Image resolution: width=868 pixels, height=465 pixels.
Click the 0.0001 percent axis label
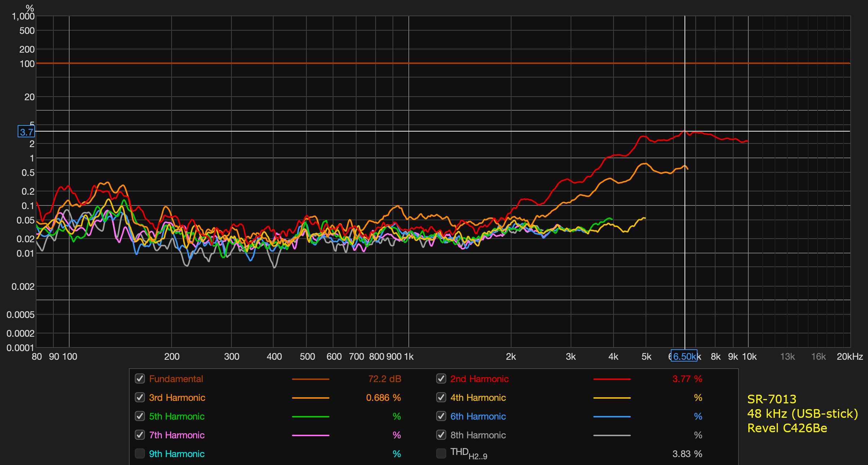(20, 348)
